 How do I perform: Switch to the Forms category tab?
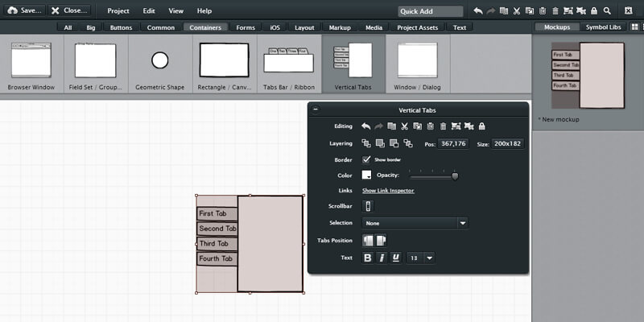pyautogui.click(x=246, y=27)
